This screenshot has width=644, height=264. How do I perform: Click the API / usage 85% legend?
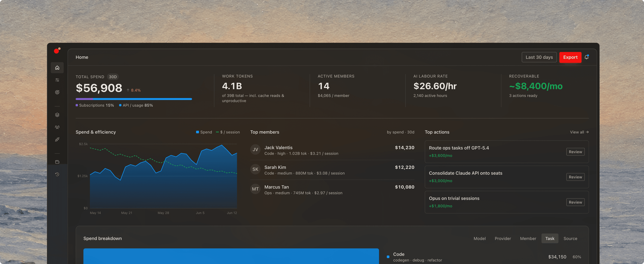(136, 105)
